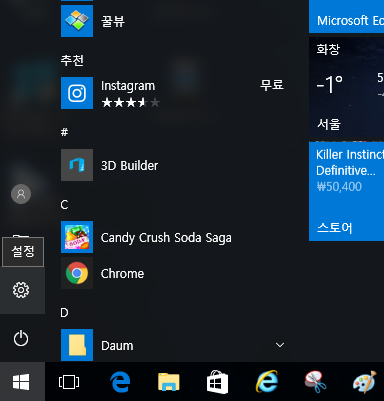Open the Daum folder icon

(77, 345)
